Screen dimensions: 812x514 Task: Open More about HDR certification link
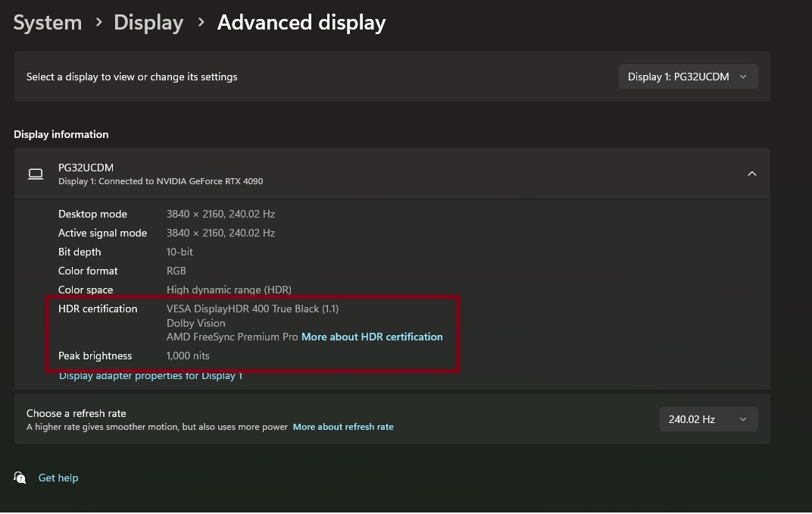[372, 337]
